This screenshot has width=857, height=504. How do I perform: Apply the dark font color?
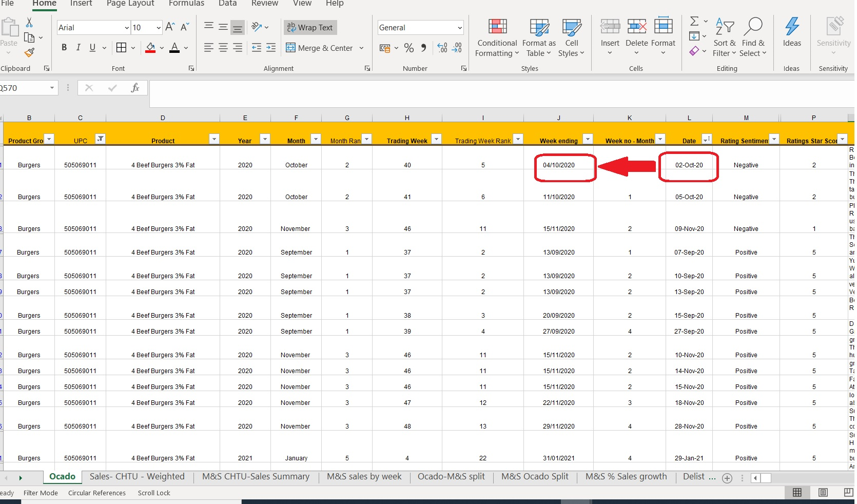174,48
